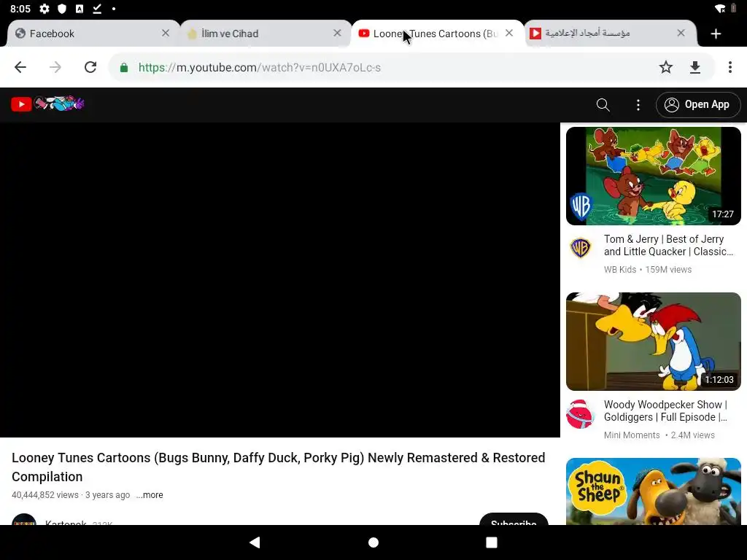Image resolution: width=747 pixels, height=560 pixels.
Task: Go back with browser back arrow
Action: tap(20, 67)
